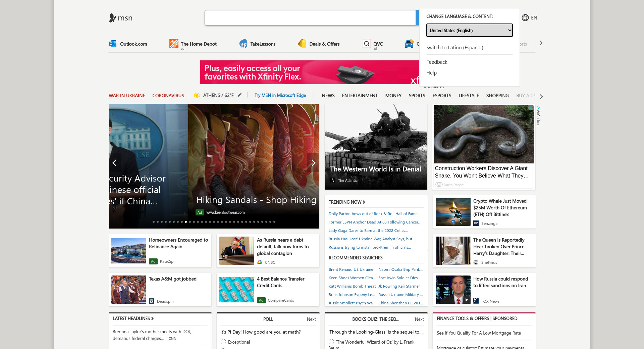
Task: Click the web search input field
Action: (x=310, y=18)
